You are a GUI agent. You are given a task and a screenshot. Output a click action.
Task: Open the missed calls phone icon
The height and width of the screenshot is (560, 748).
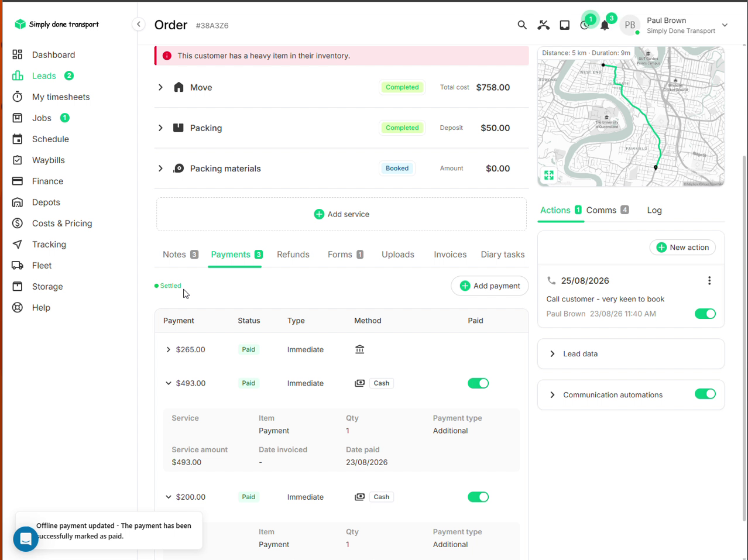coord(544,25)
